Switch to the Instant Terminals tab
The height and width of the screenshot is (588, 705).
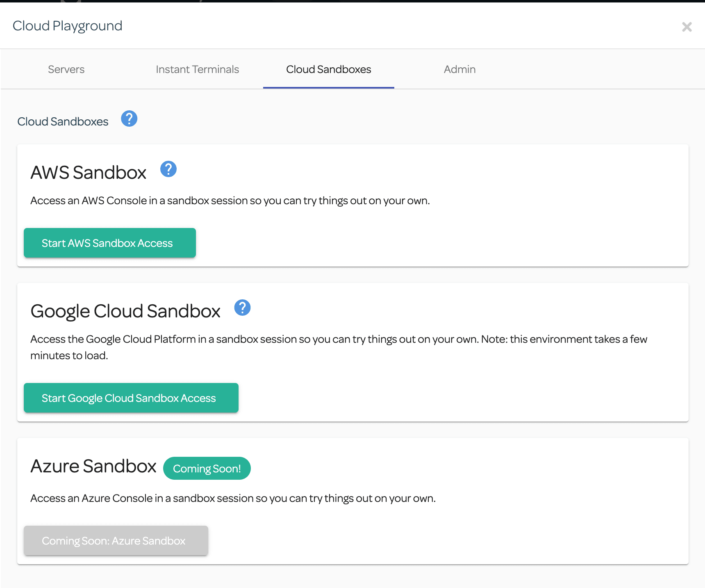(x=198, y=69)
